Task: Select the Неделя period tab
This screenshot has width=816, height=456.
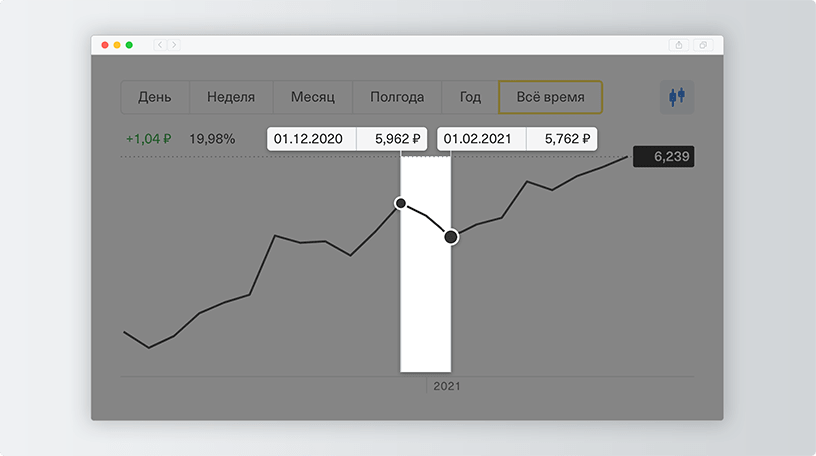Action: click(x=231, y=97)
